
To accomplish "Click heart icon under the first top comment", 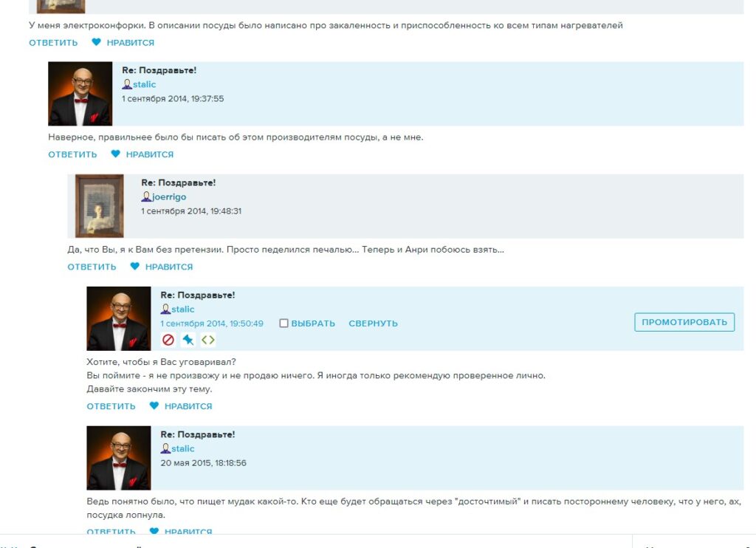I will click(x=97, y=42).
